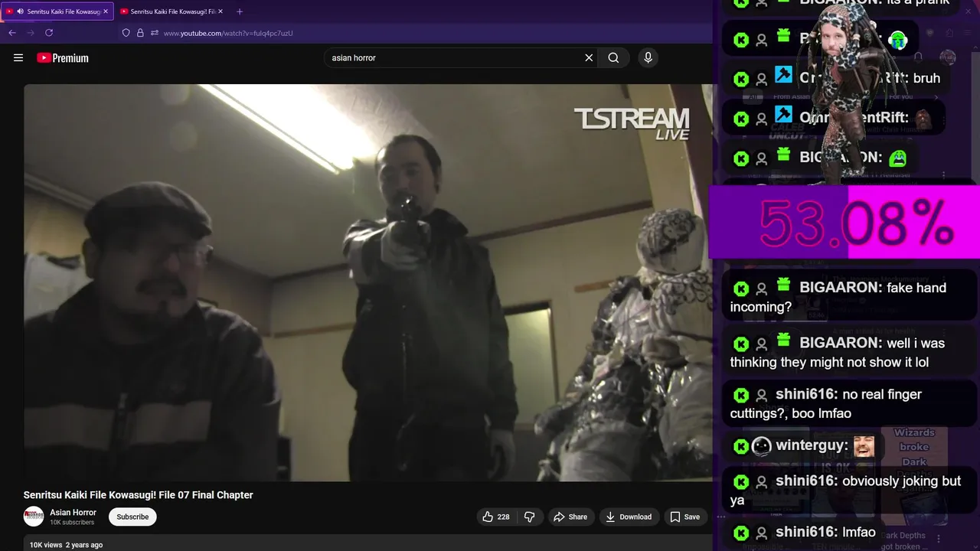Image resolution: width=980 pixels, height=551 pixels.
Task: Click the green ghost emote from BIGAARON
Action: 897,158
